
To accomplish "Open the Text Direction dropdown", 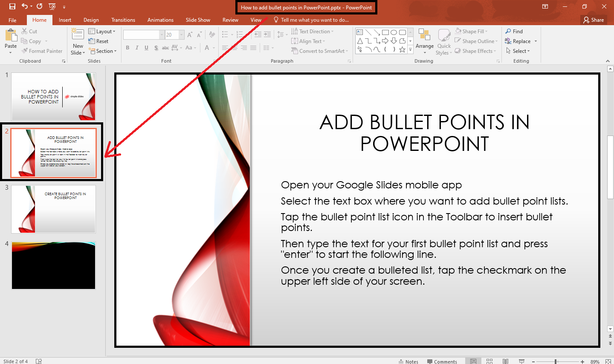I will tap(313, 32).
